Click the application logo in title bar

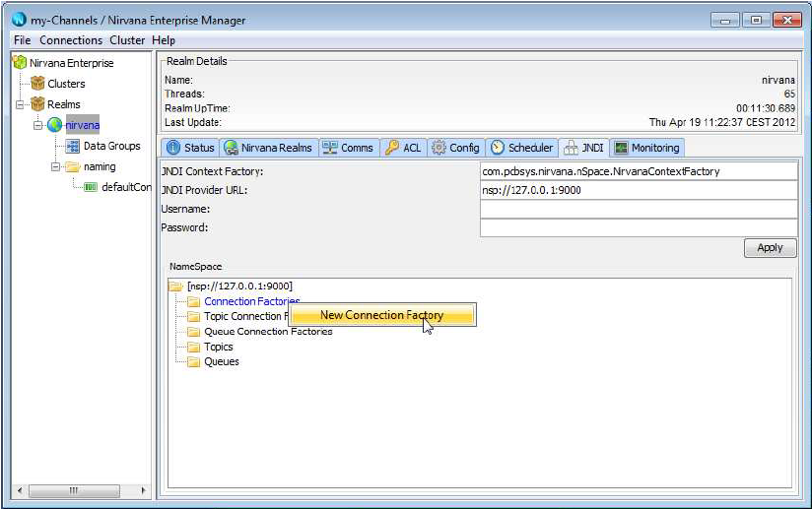19,20
